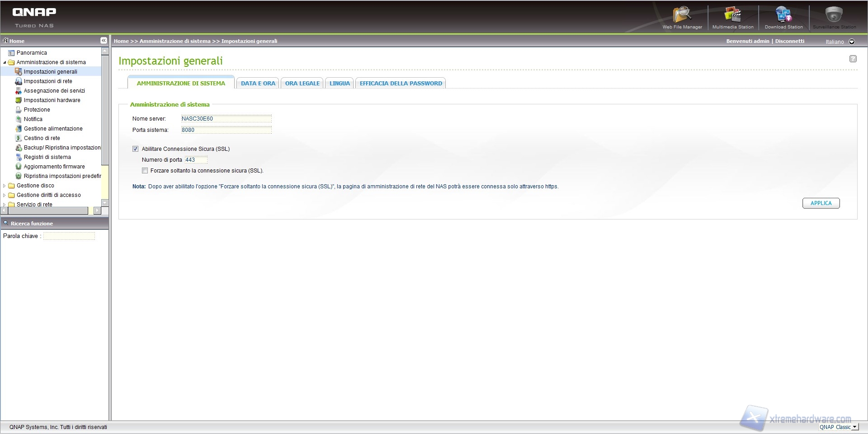Open the Italiano language dropdown
The width and height of the screenshot is (868, 434).
point(852,42)
